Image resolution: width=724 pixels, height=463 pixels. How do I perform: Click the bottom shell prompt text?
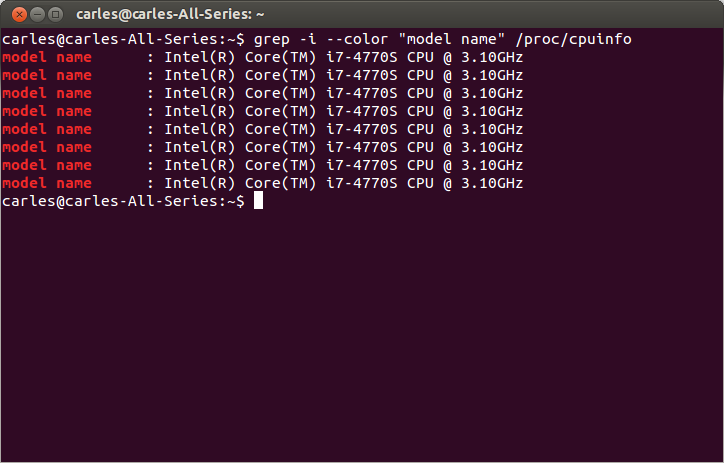pyautogui.click(x=123, y=201)
